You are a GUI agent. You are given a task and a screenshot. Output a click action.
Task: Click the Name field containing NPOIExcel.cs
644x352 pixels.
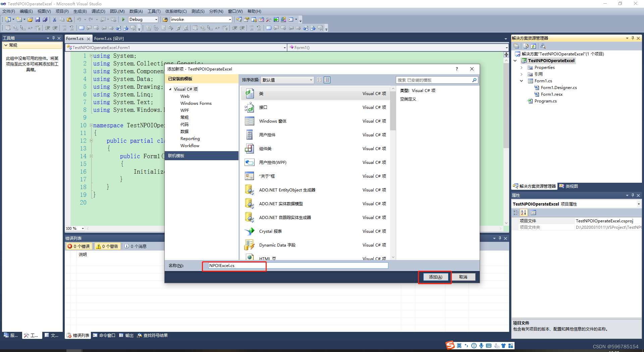click(298, 265)
